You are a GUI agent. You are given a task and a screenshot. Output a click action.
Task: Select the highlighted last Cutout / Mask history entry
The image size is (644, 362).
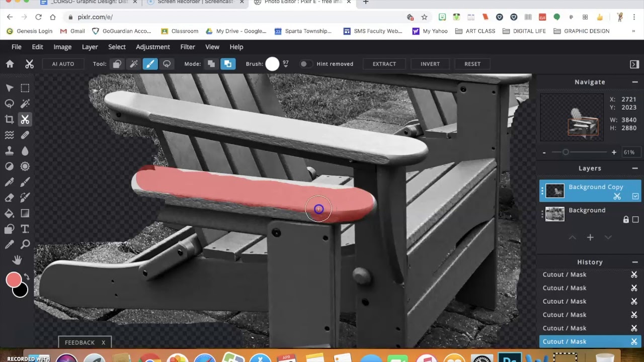click(590, 342)
